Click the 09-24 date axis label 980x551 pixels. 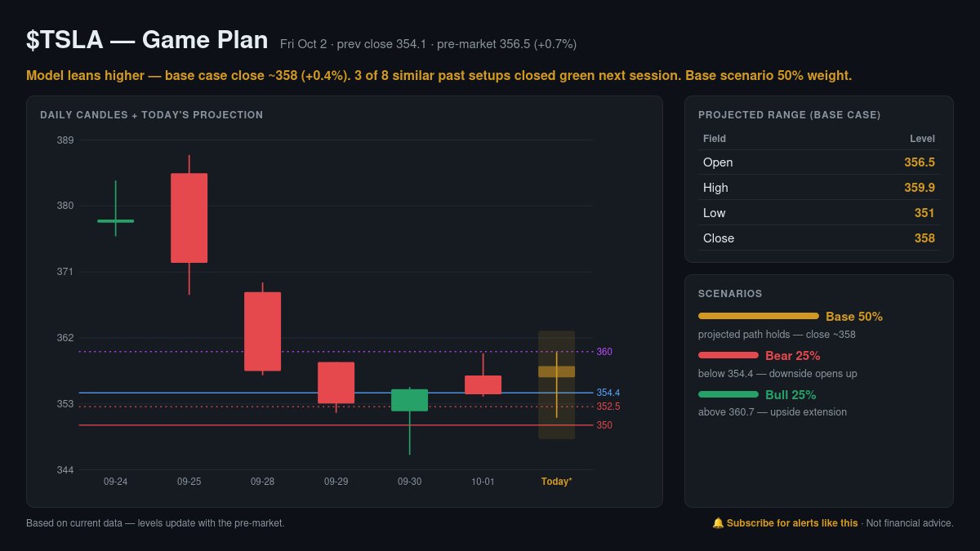pos(115,482)
